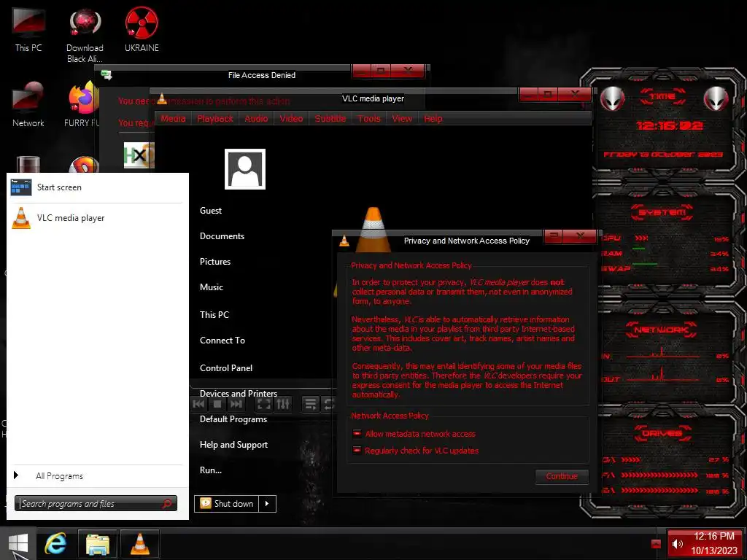This screenshot has width=747, height=560.
Task: Open VLC extended settings equalizer icon
Action: pos(282,404)
